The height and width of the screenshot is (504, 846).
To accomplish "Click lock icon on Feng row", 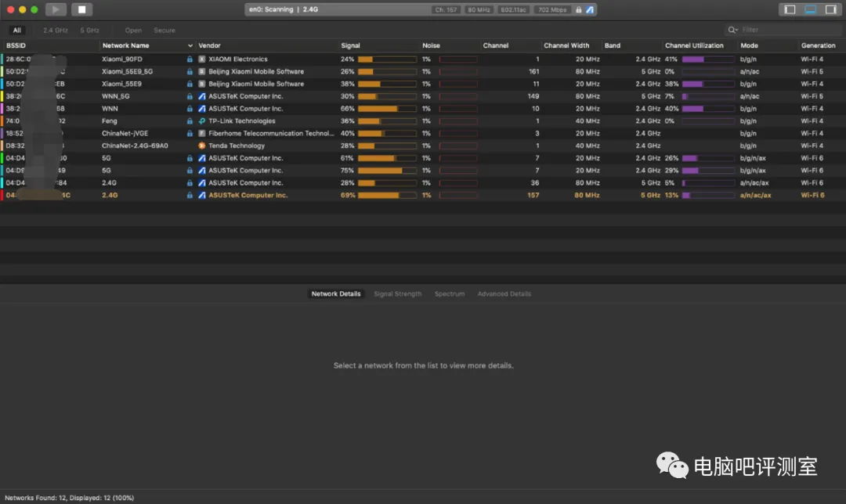I will point(190,121).
